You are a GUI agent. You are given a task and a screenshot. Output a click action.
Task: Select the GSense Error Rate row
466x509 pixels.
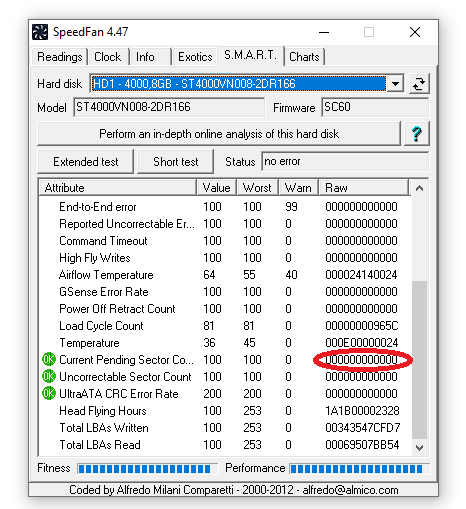(x=225, y=292)
